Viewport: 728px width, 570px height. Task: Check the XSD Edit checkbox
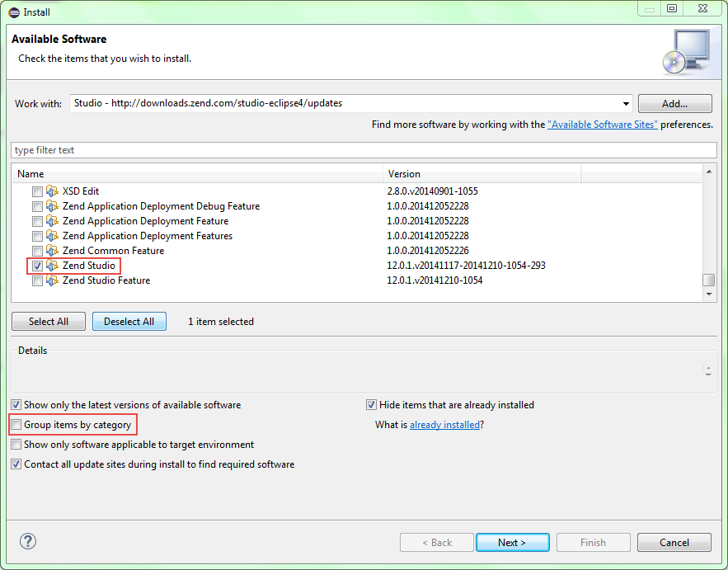(x=37, y=191)
